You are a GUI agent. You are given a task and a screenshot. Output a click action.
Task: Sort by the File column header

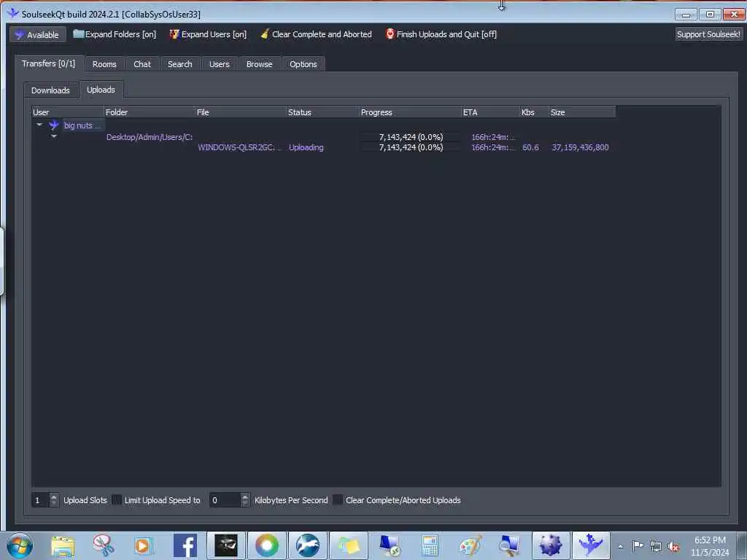(x=241, y=112)
